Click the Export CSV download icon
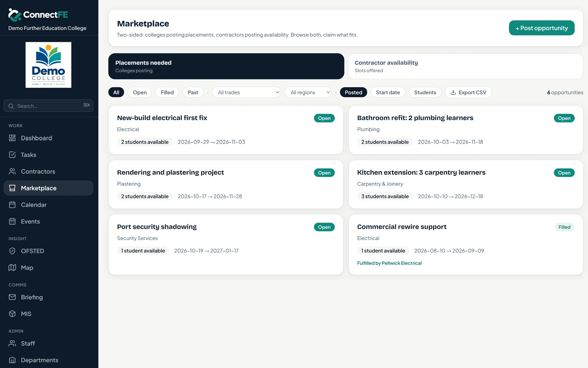 point(453,92)
